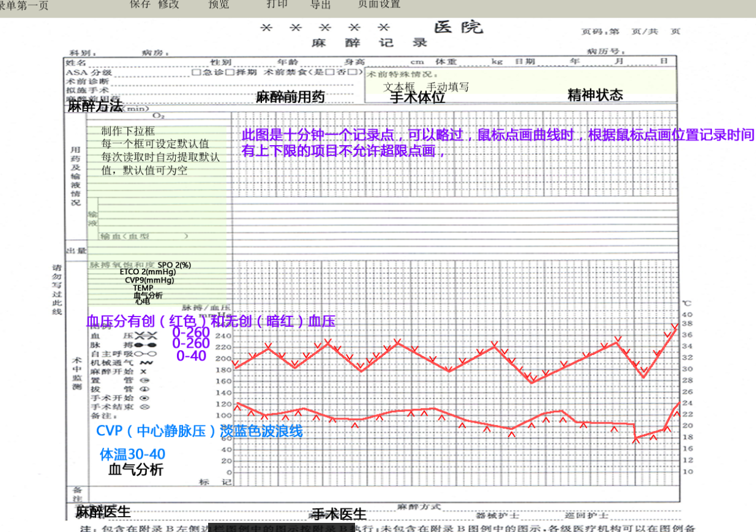Select the 机械通气 wavy-line legend symbol

(146, 362)
